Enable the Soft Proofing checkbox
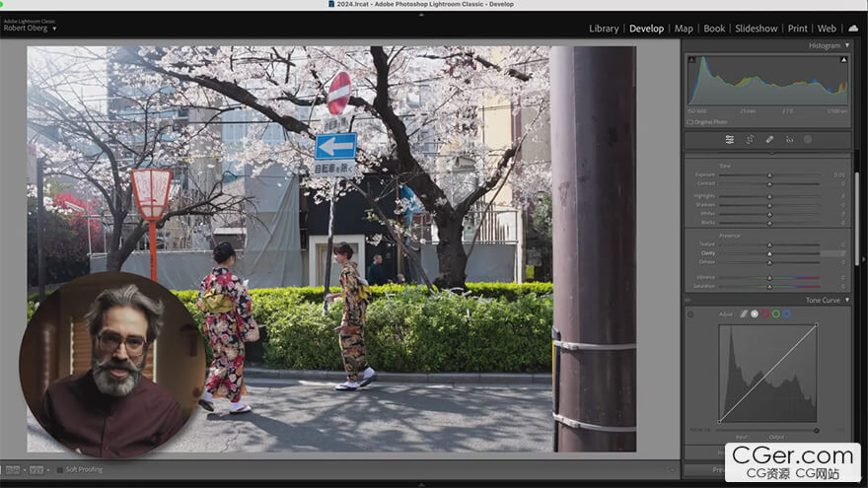The width and height of the screenshot is (868, 488). click(x=60, y=469)
